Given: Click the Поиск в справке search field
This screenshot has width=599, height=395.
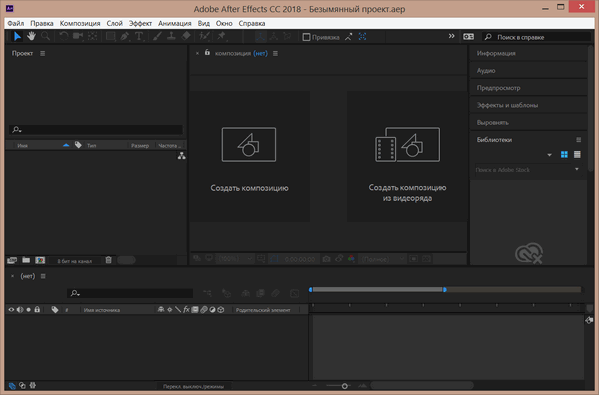Looking at the screenshot, I should pos(536,37).
